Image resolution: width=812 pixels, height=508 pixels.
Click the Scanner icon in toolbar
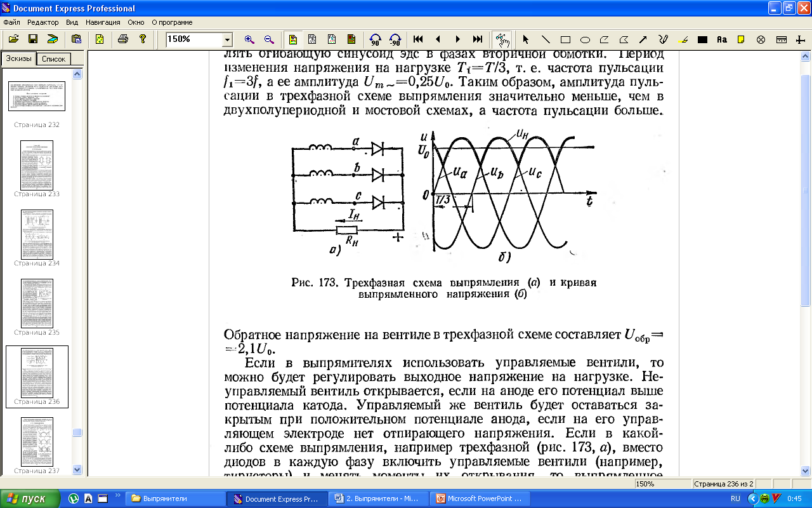point(53,39)
